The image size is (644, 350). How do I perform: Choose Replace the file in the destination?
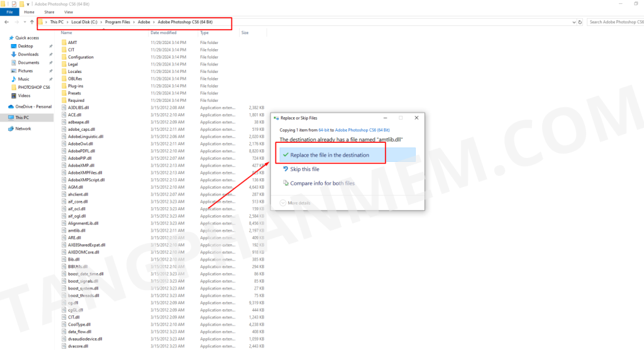[x=330, y=155]
